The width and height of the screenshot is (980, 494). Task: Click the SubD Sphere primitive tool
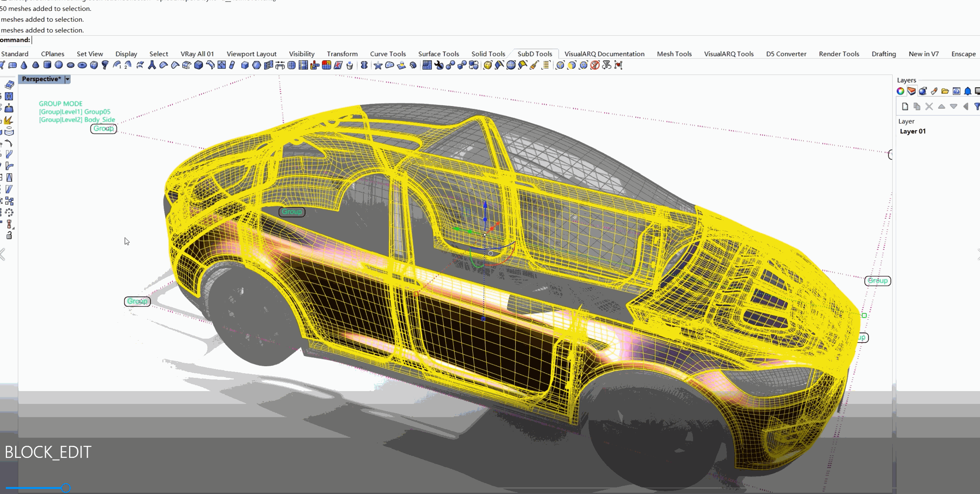click(x=59, y=65)
